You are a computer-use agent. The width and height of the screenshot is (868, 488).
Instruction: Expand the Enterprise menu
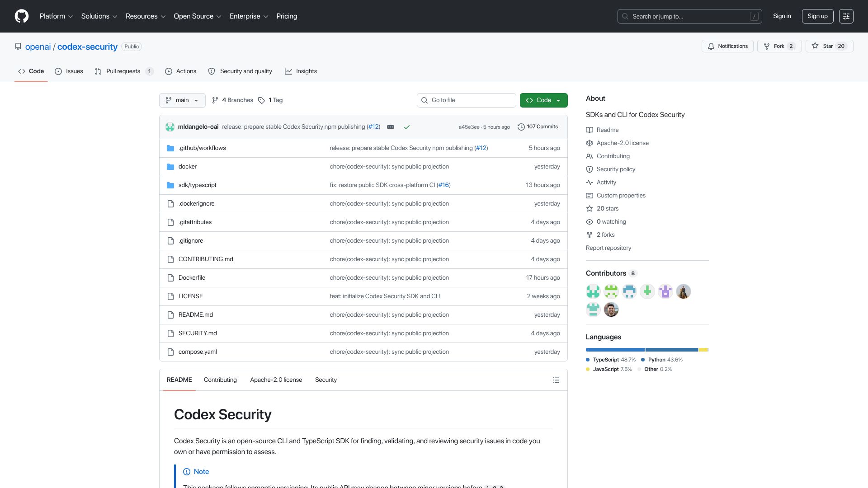click(249, 16)
